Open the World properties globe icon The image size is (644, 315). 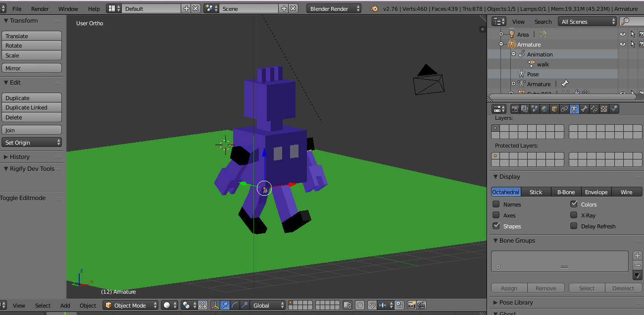(x=545, y=109)
